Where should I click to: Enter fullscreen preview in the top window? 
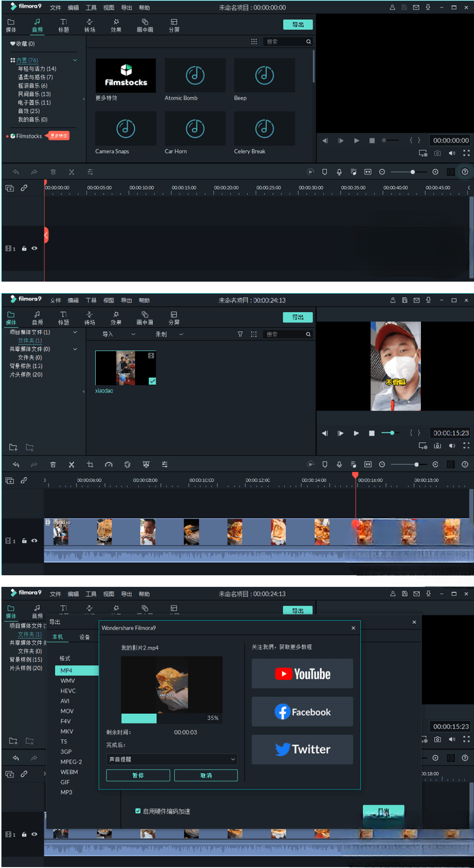(x=466, y=153)
